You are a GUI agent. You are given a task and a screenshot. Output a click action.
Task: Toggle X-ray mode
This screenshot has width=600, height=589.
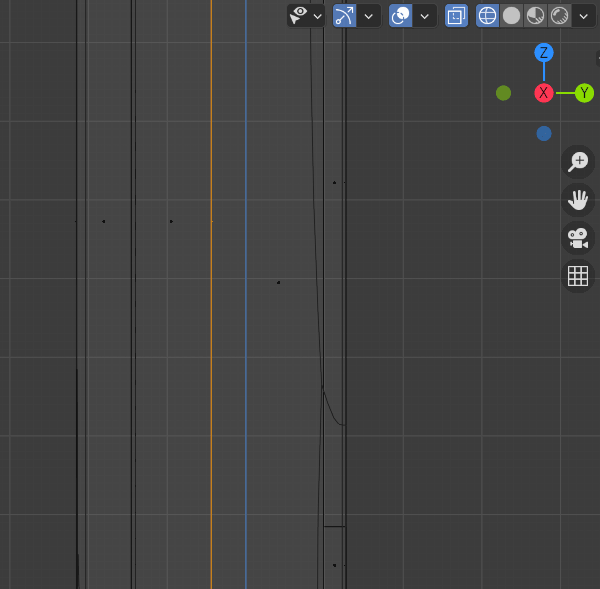(456, 16)
